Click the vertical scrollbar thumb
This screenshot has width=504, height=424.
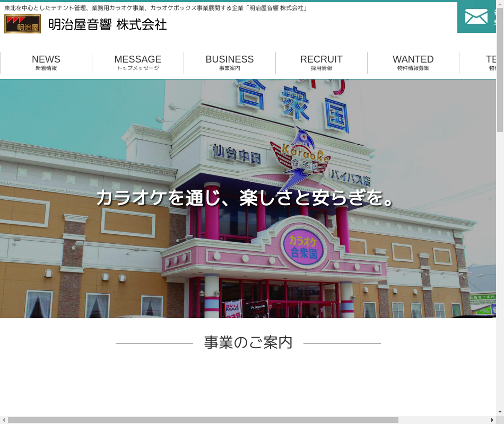[x=500, y=70]
